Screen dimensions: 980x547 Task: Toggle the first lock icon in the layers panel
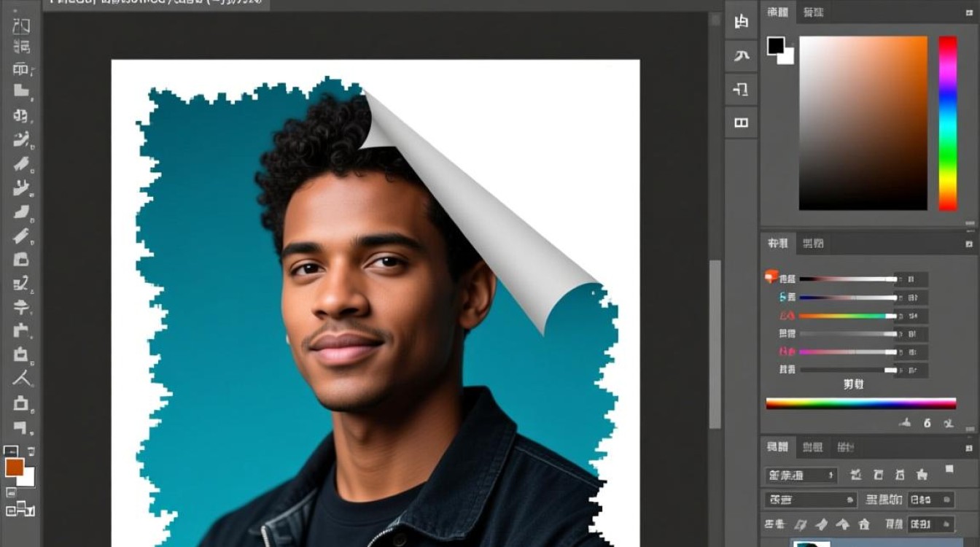click(x=801, y=524)
